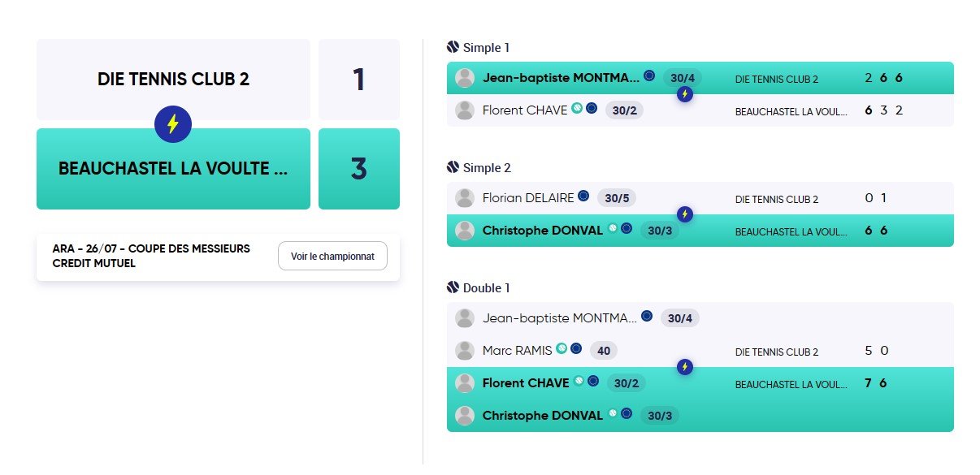Viewport: 980px width, 475px height.
Task: Click the avatar of Jean-baptiste MONTMA... in Simple 1
Action: [465, 78]
